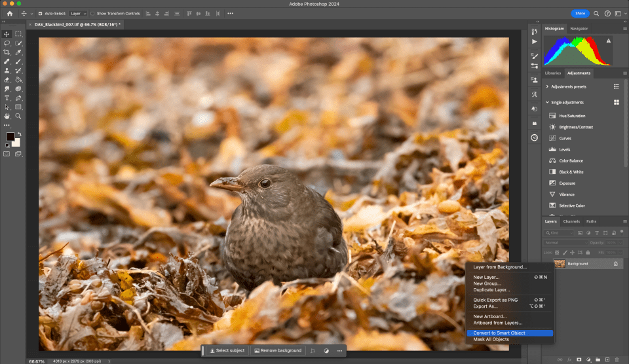Viewport: 629px width, 364px height.
Task: Switch to the Libraries tab
Action: pos(553,73)
